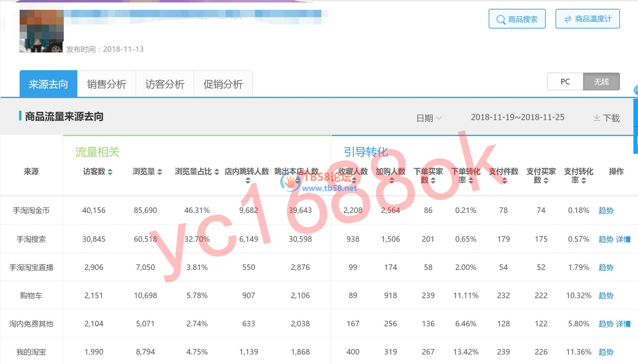Switch view to PC mode
The image size is (638, 364).
pos(565,82)
